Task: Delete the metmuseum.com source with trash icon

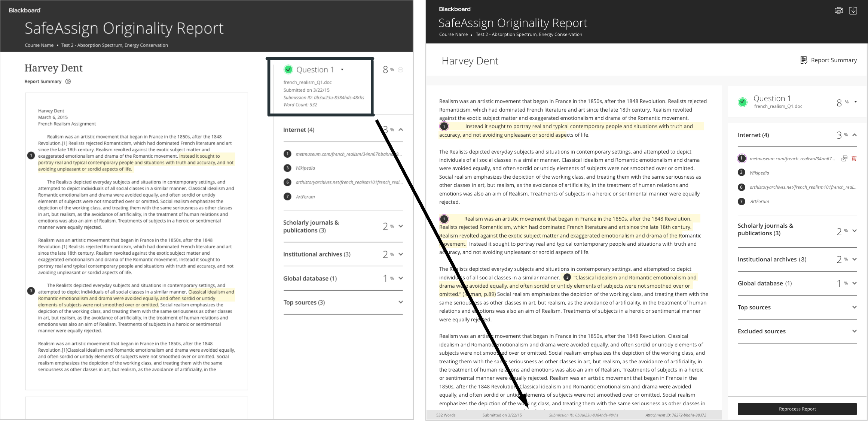Action: tap(854, 158)
